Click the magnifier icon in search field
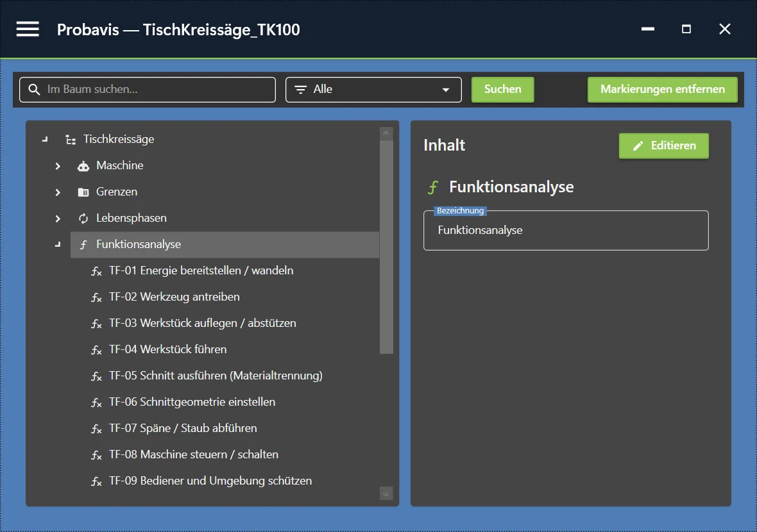The width and height of the screenshot is (757, 532). (34, 89)
